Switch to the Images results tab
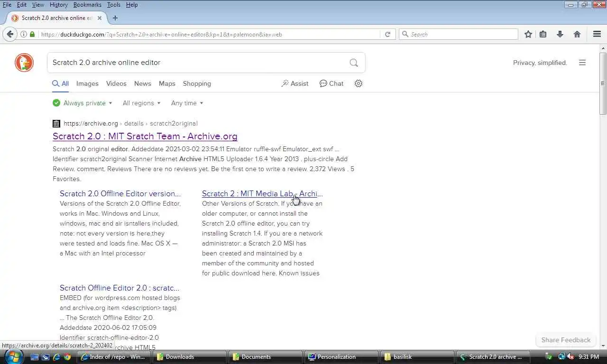This screenshot has height=364, width=607. point(87,83)
